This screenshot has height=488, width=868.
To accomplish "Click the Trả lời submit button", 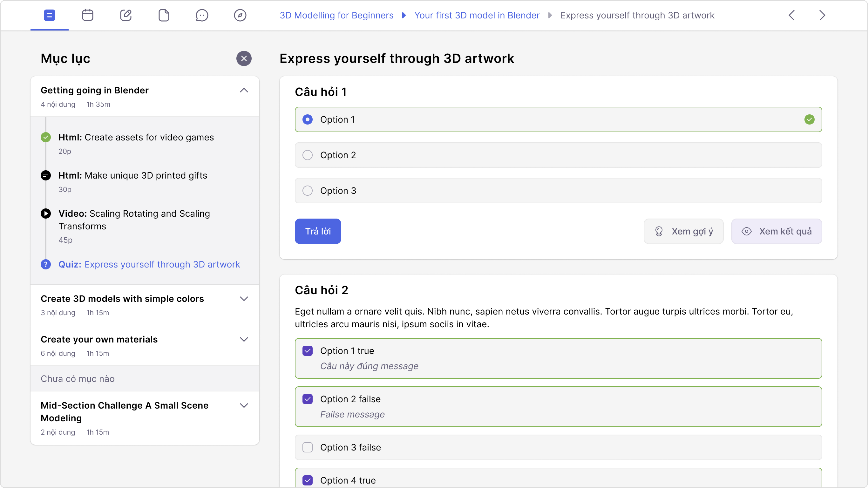I will point(318,232).
